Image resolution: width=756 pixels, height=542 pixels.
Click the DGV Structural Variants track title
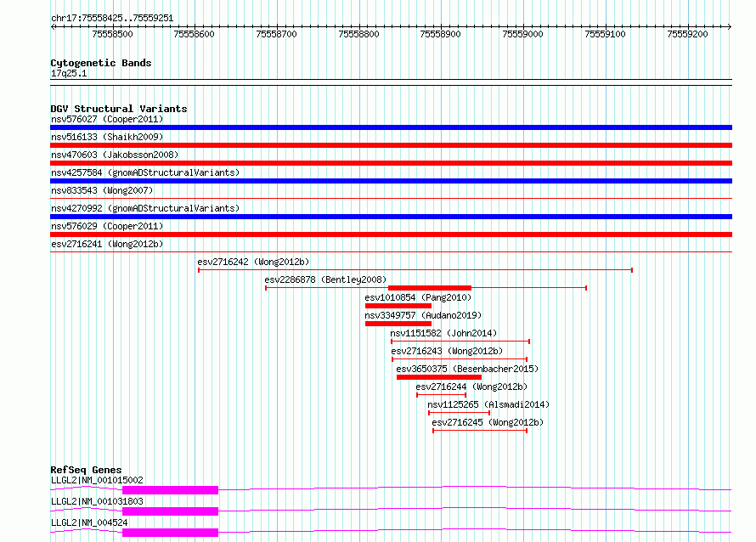click(119, 109)
